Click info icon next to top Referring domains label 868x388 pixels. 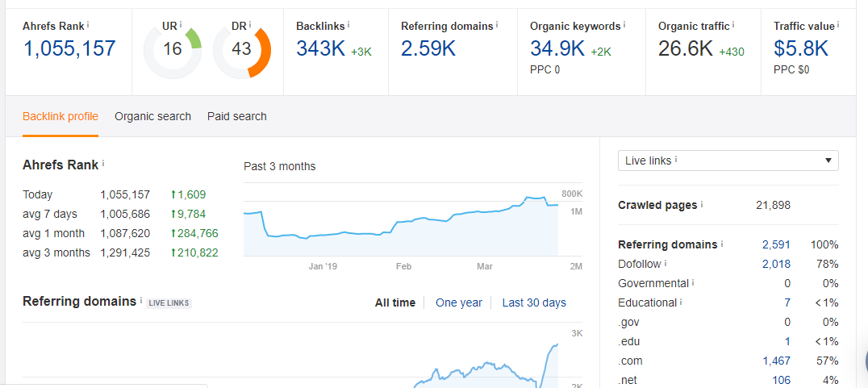click(497, 24)
